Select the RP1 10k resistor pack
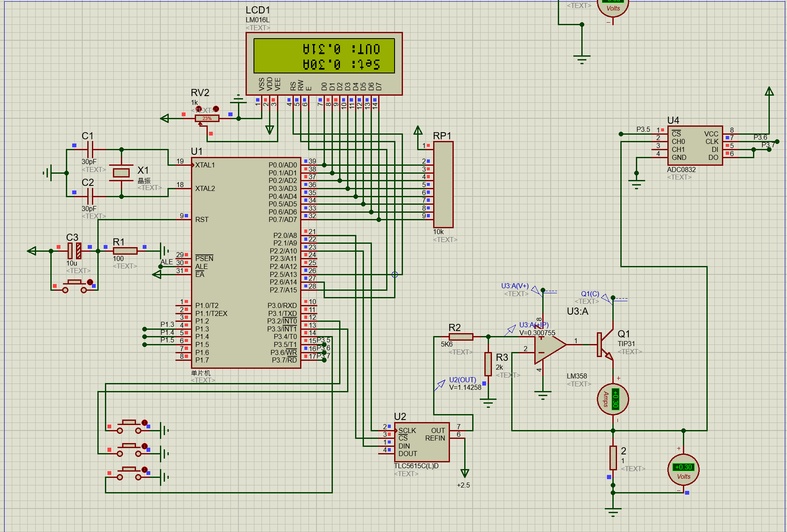 [443, 185]
